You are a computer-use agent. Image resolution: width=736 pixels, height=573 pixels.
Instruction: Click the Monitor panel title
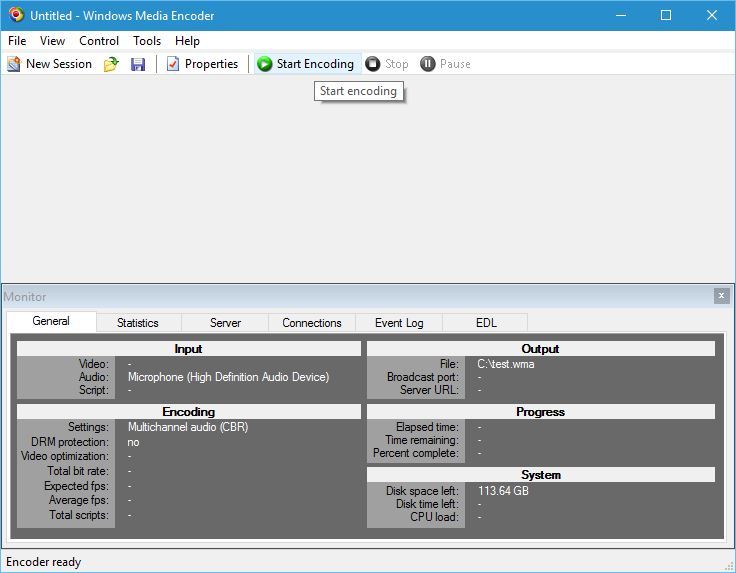25,297
